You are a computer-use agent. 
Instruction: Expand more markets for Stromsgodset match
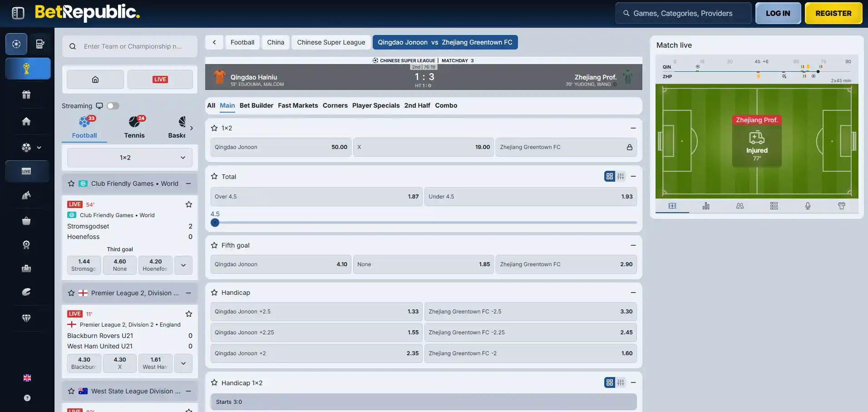[x=183, y=265]
